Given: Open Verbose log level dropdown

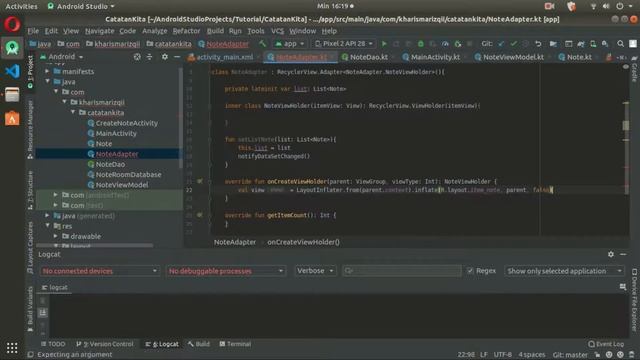Looking at the screenshot, I should pyautogui.click(x=315, y=271).
